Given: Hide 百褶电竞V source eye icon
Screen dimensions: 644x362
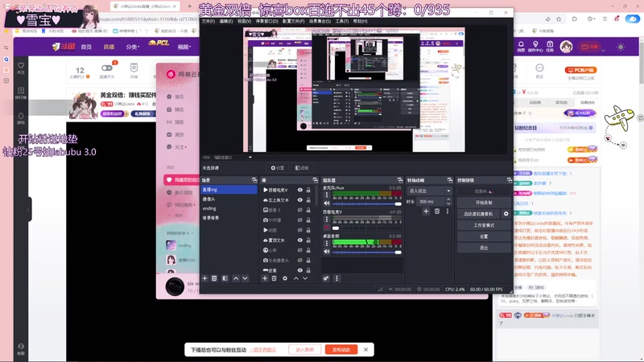Looking at the screenshot, I should [x=300, y=190].
